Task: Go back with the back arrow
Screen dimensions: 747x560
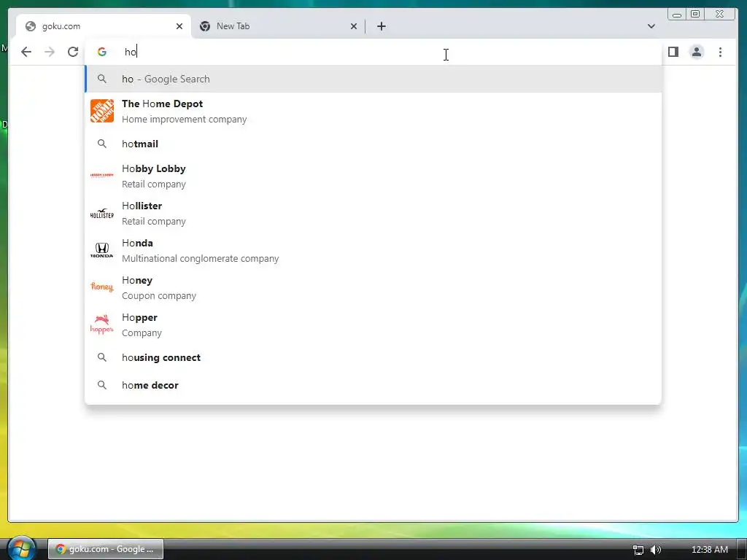Action: point(26,52)
